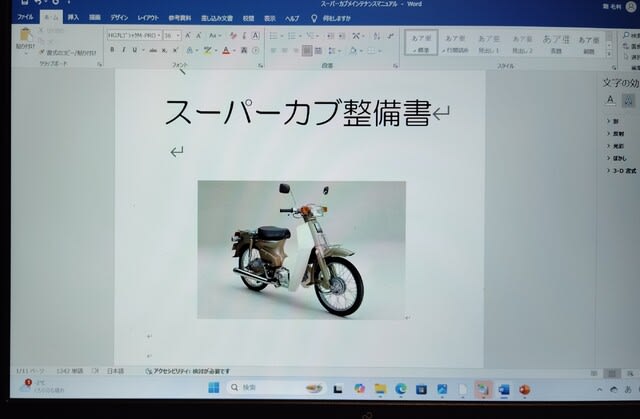Apply the text highlight color
The width and height of the screenshot is (640, 419).
[208, 51]
